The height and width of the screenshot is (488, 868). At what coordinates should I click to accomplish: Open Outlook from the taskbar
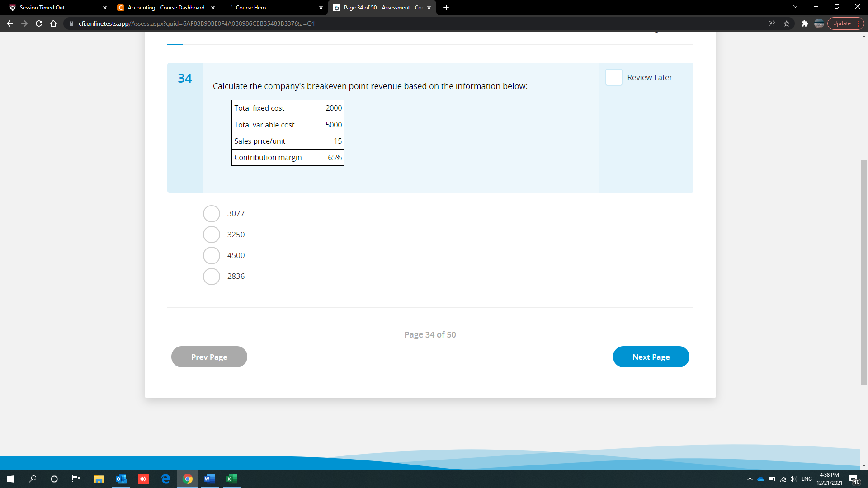[121, 479]
